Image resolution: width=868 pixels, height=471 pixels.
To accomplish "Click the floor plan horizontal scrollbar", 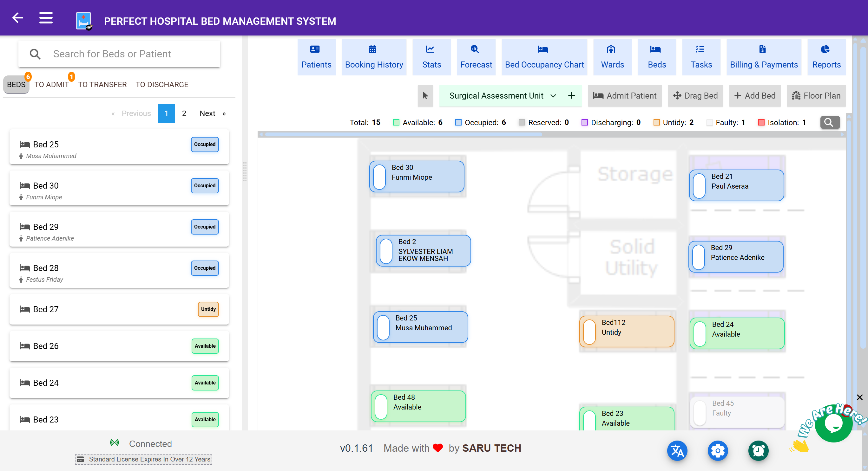I will 403,134.
